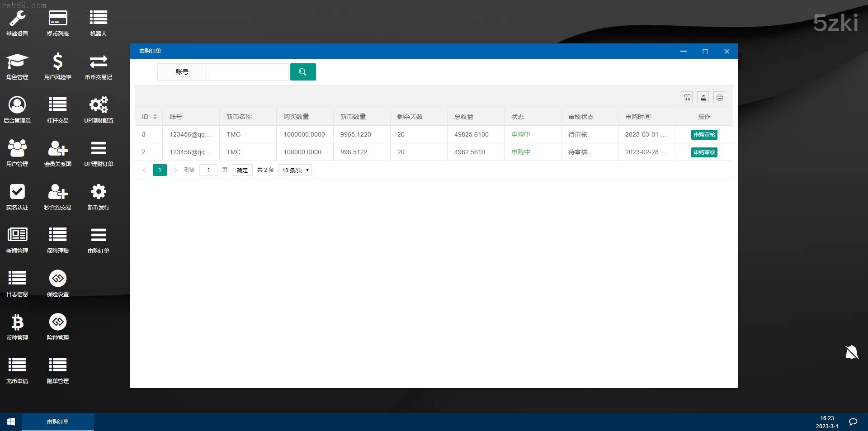Screen dimensions: 868x431
Task: Click the green search magnifier button
Action: click(x=303, y=72)
